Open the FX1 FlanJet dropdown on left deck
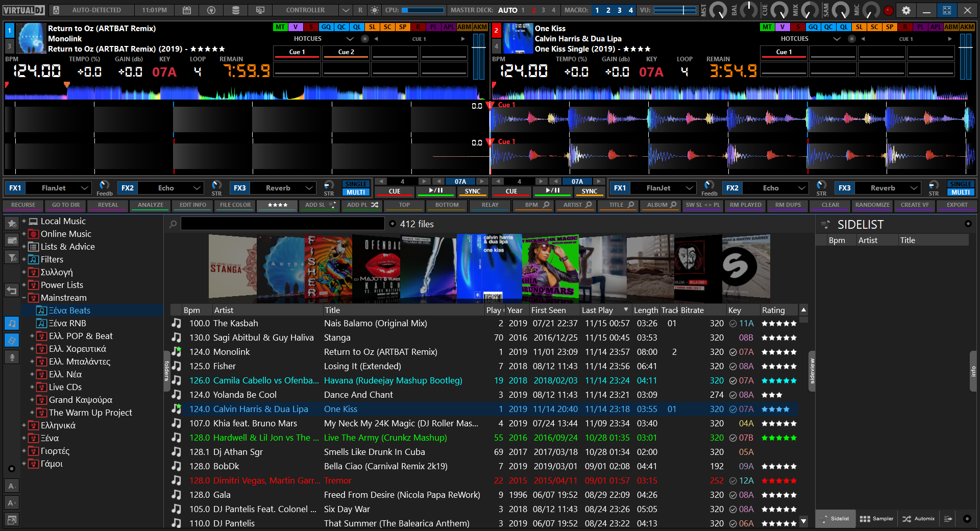The width and height of the screenshot is (980, 531). (x=85, y=188)
